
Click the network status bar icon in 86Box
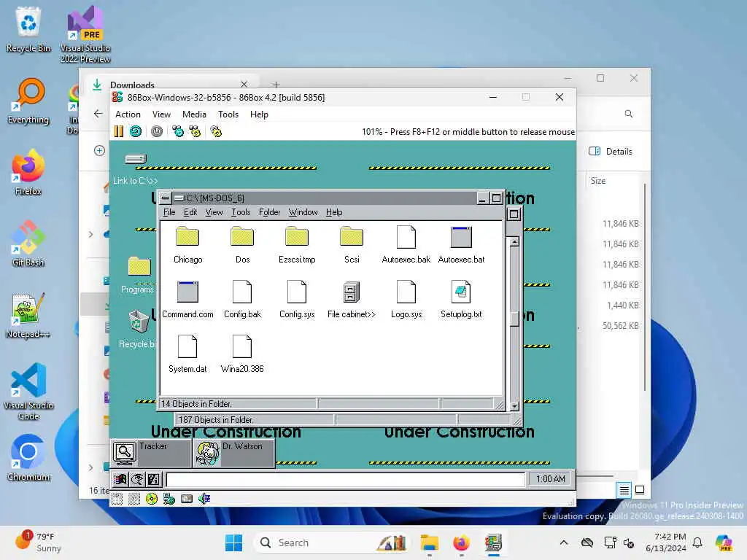click(169, 499)
